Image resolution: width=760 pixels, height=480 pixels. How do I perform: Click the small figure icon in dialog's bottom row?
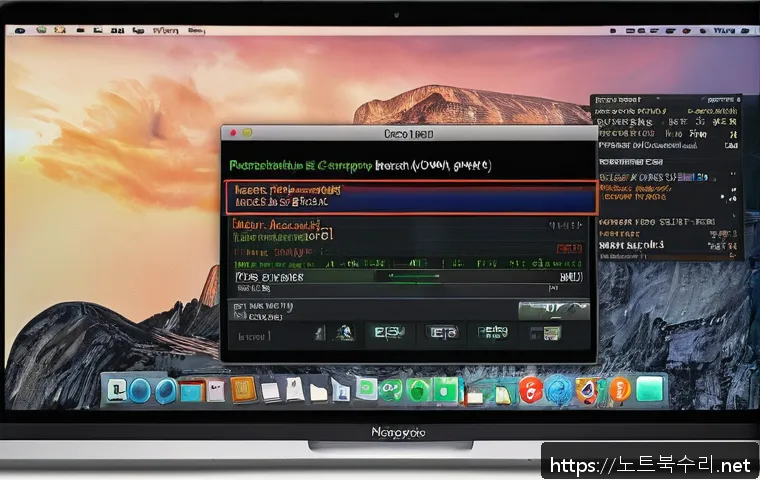[x=343, y=334]
